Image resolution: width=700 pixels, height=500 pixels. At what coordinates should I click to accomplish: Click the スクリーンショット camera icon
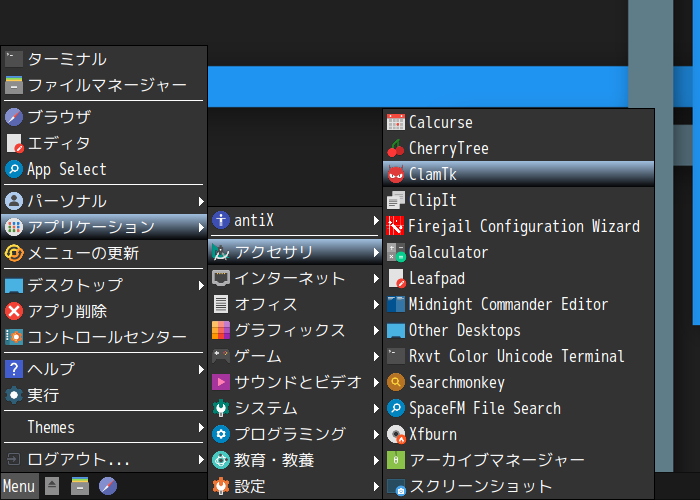(396, 486)
